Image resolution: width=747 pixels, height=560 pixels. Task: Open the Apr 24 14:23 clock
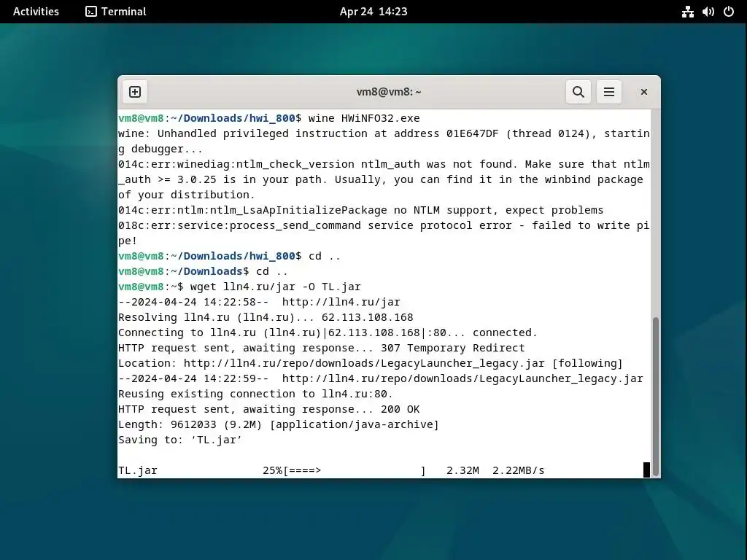(373, 12)
